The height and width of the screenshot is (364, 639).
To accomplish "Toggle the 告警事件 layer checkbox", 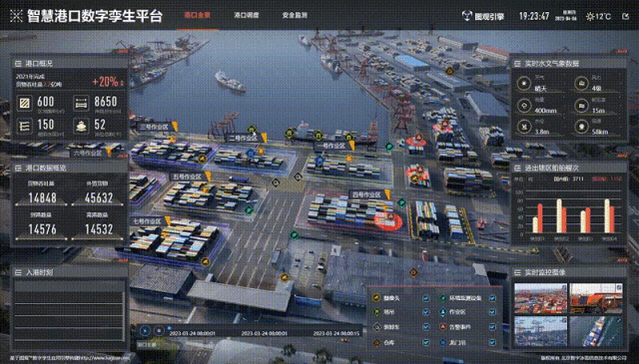I will (492, 327).
